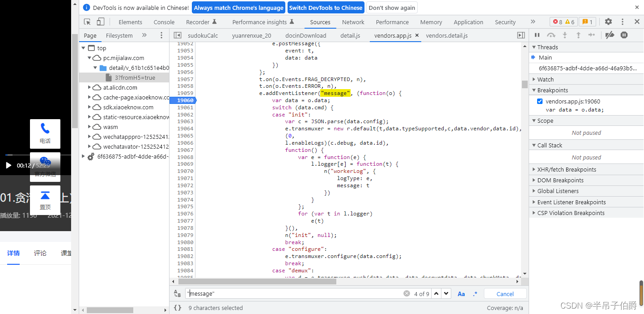This screenshot has width=644, height=314.
Task: Click the phone 电话 floating button
Action: (45, 133)
